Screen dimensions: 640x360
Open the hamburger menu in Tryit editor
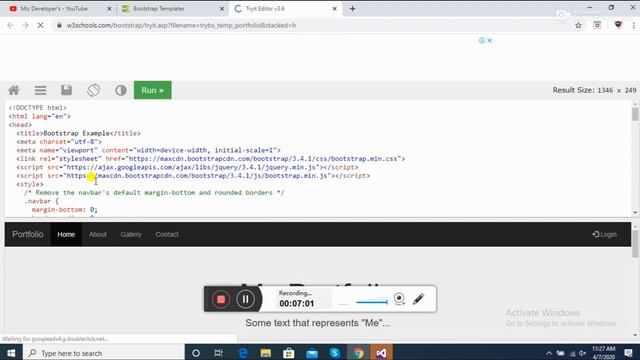click(40, 90)
